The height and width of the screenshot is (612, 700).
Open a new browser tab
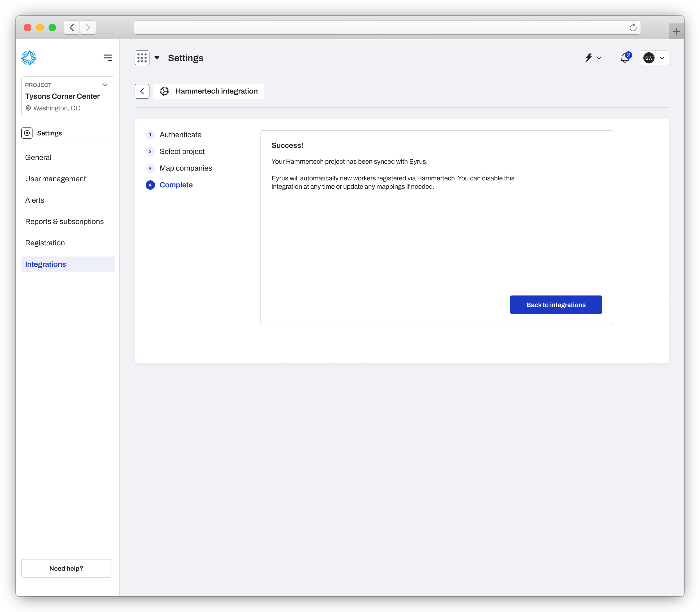click(x=676, y=32)
